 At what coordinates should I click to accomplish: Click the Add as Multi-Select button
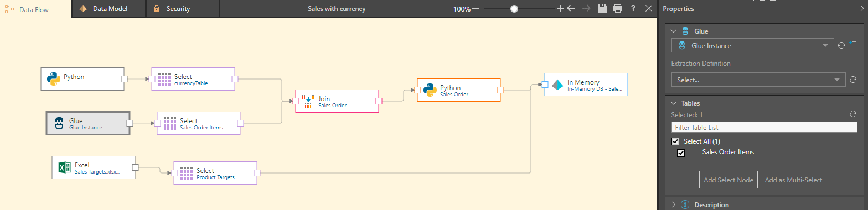[x=793, y=180]
